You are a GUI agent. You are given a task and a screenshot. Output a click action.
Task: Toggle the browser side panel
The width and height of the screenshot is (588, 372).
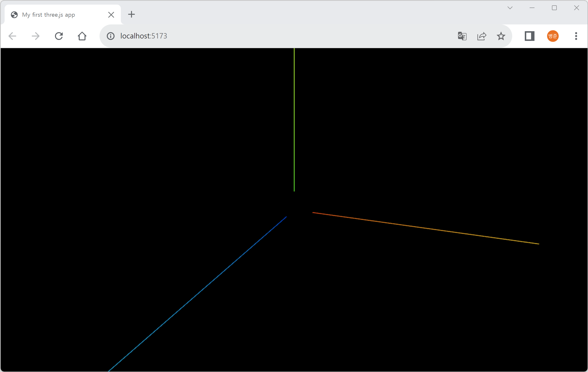pos(529,36)
